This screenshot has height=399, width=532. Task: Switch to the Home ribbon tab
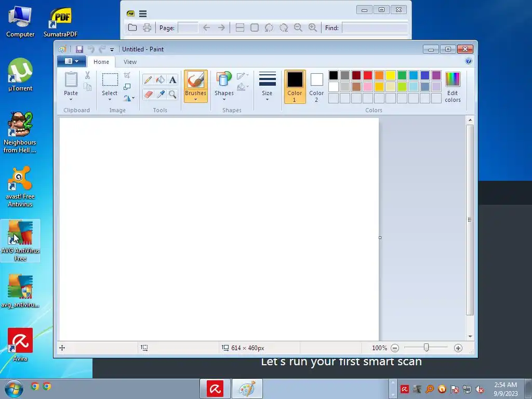(x=101, y=62)
